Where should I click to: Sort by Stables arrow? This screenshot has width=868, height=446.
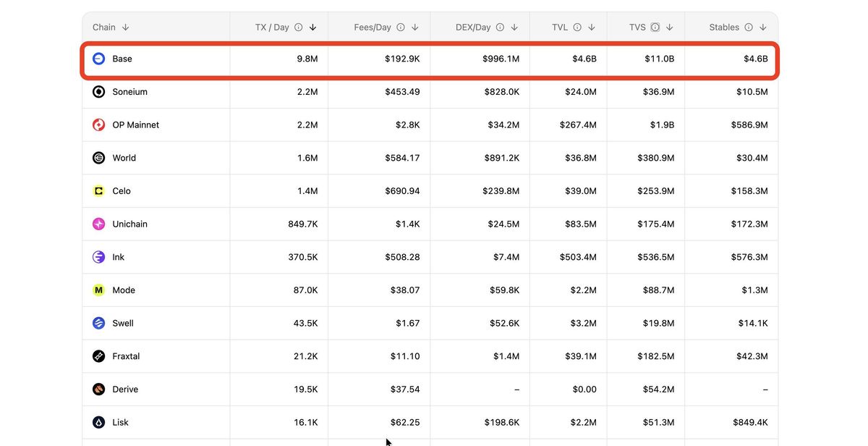click(763, 28)
